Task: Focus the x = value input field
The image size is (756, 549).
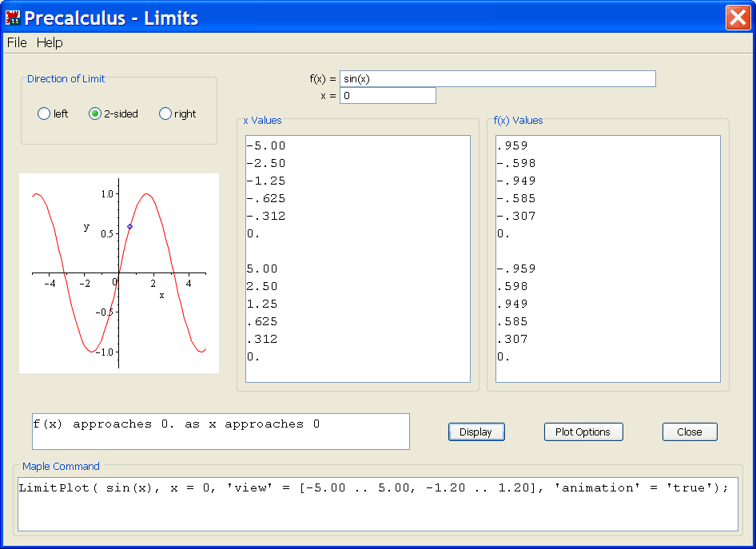Action: pyautogui.click(x=388, y=96)
